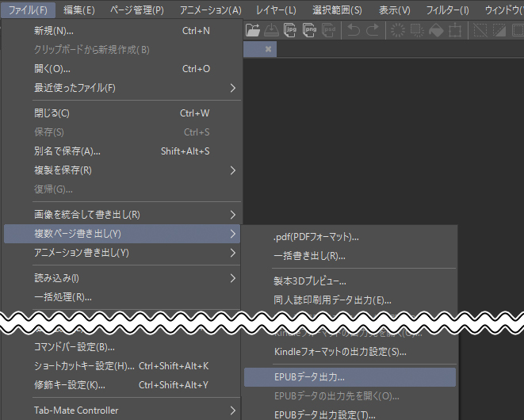Expand the 読み込み submenu

[119, 278]
